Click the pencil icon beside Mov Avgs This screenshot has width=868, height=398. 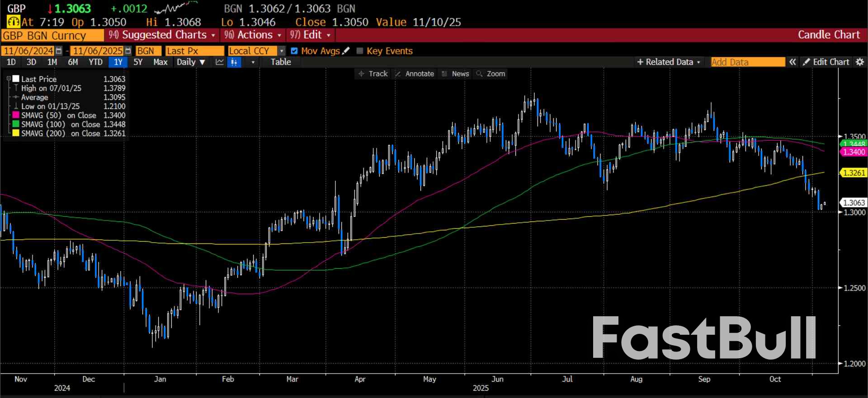(346, 51)
